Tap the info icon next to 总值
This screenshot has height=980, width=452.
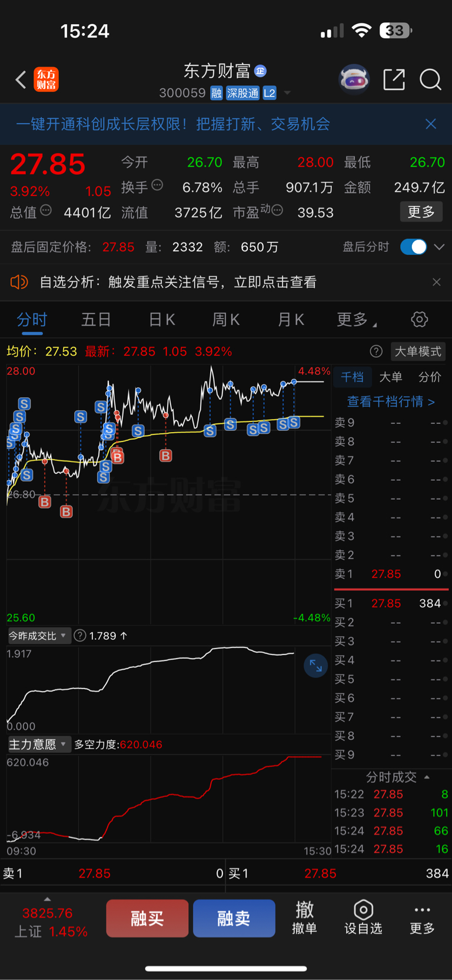click(46, 210)
